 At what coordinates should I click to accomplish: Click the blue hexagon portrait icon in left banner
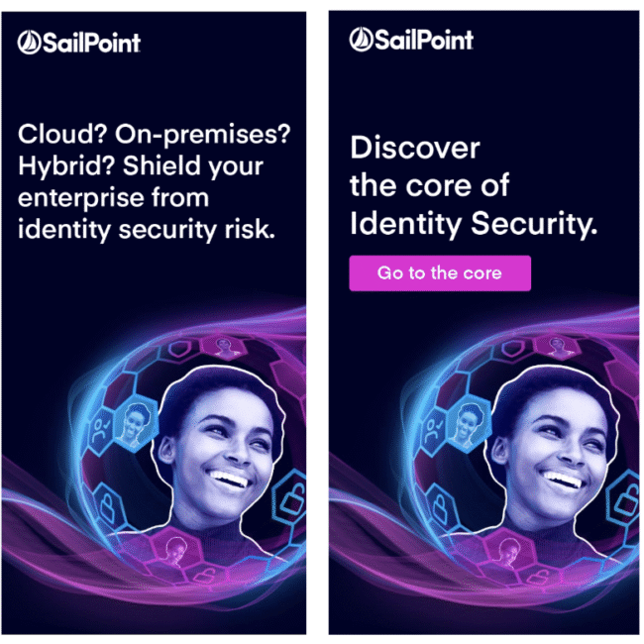136,425
